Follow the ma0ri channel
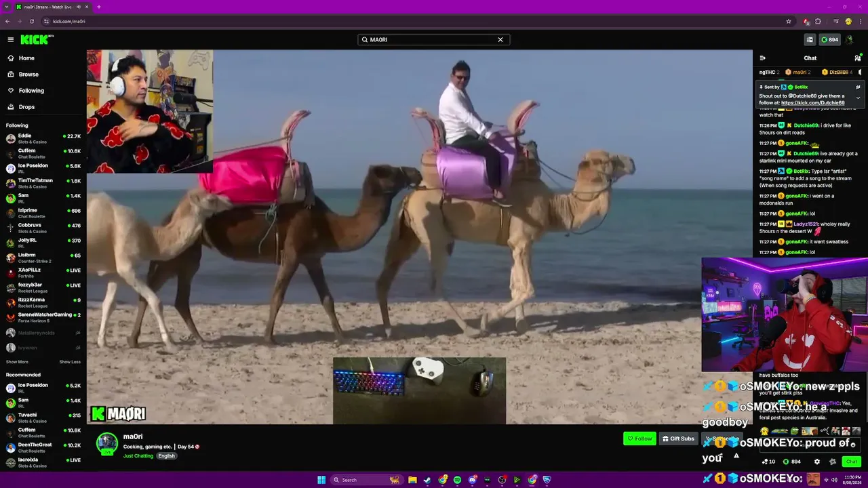The height and width of the screenshot is (488, 868). 639,439
